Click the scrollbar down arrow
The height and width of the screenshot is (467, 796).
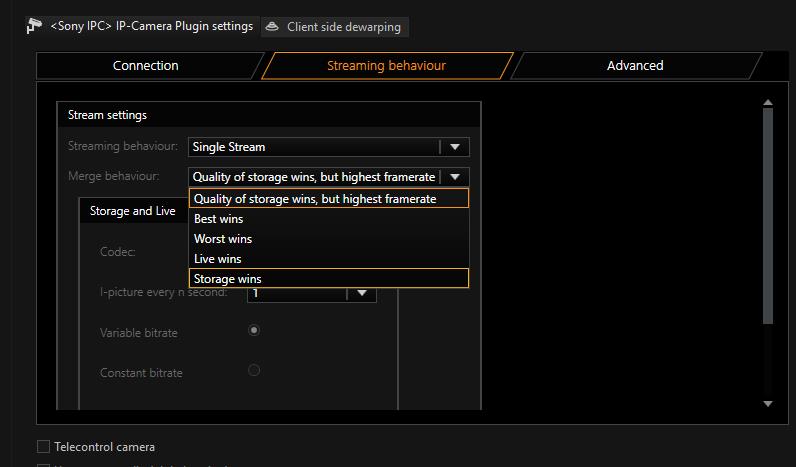click(768, 403)
